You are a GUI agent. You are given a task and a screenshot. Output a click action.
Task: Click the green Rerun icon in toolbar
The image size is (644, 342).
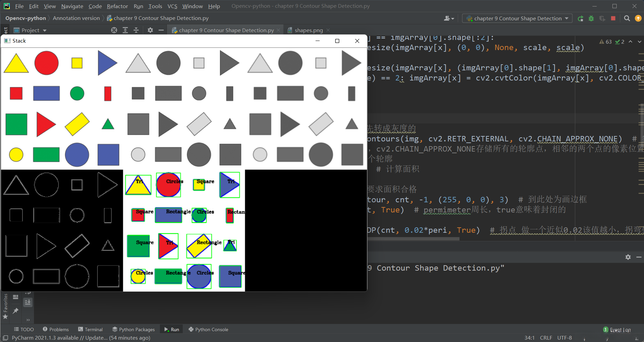coord(580,19)
